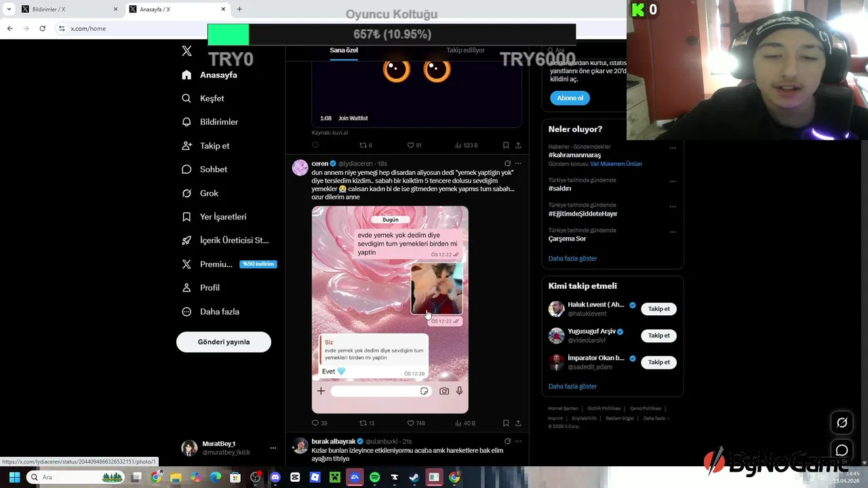Switch to the Takip ediliyor tab
The width and height of the screenshot is (868, 488).
[x=465, y=50]
